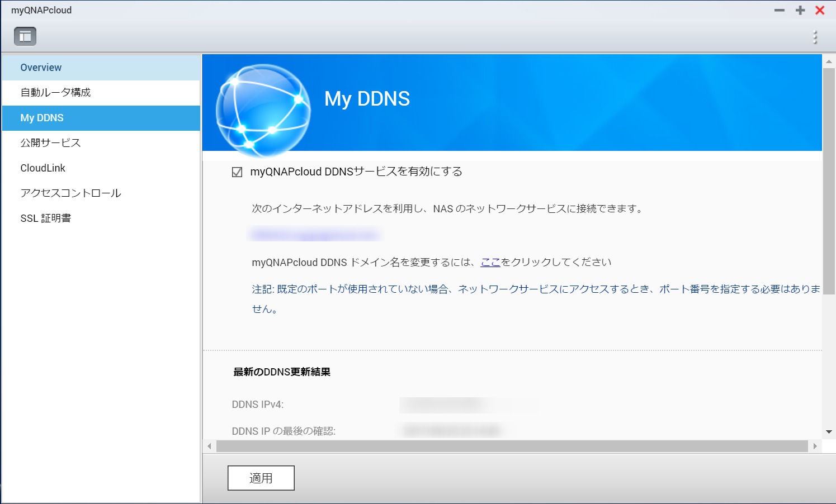Toggle the sidebar panel icon

[x=25, y=37]
